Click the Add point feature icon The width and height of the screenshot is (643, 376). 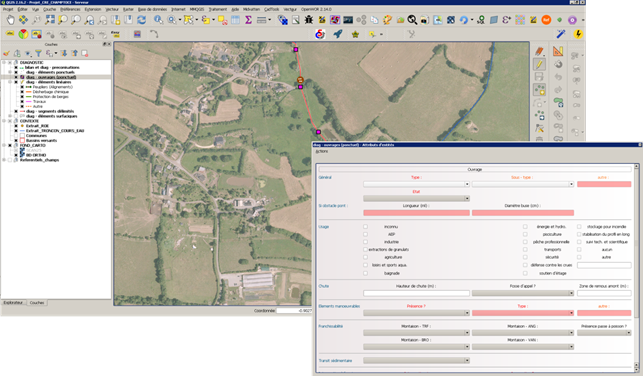[539, 89]
